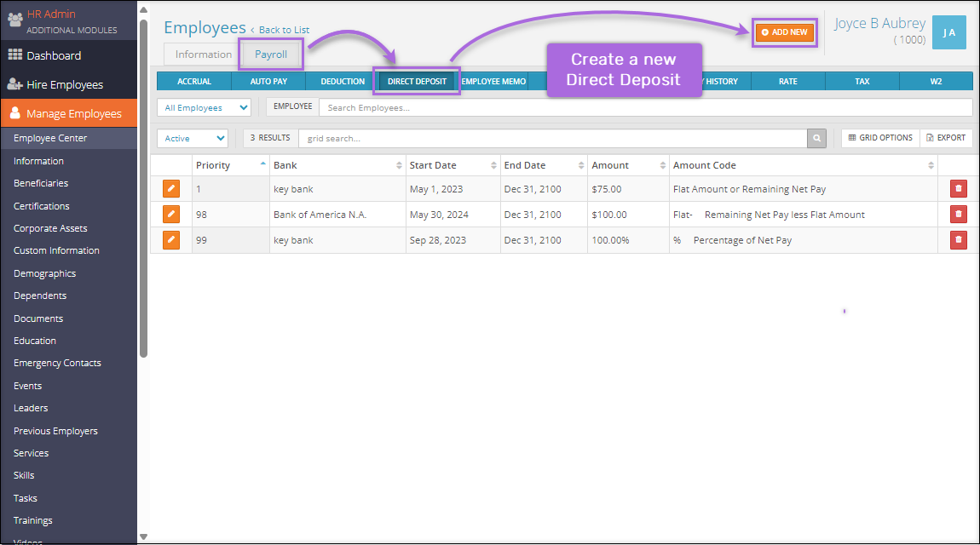The height and width of the screenshot is (545, 980).
Task: Open Grid Options menu
Action: click(880, 138)
